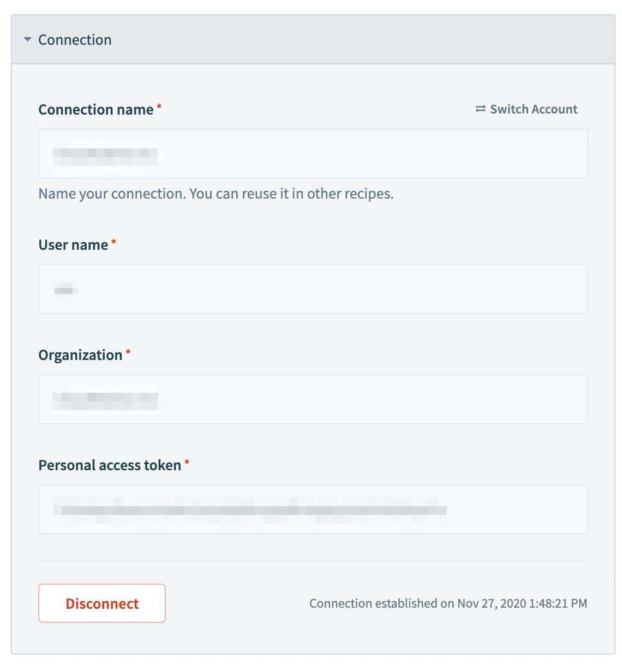The image size is (622, 672).
Task: Click the 'Name your connection' helper text
Action: pos(216,194)
